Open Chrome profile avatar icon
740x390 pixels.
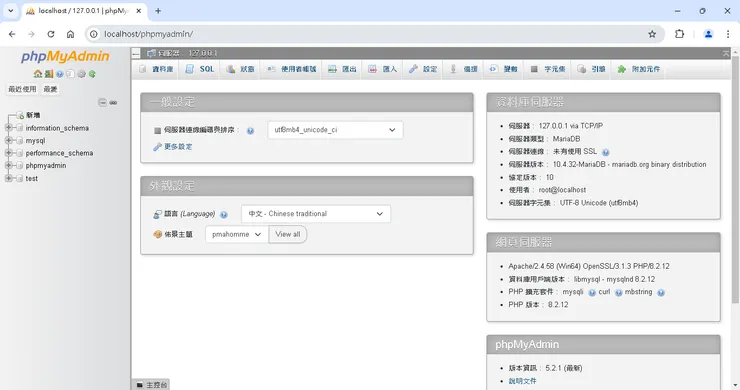click(708, 34)
